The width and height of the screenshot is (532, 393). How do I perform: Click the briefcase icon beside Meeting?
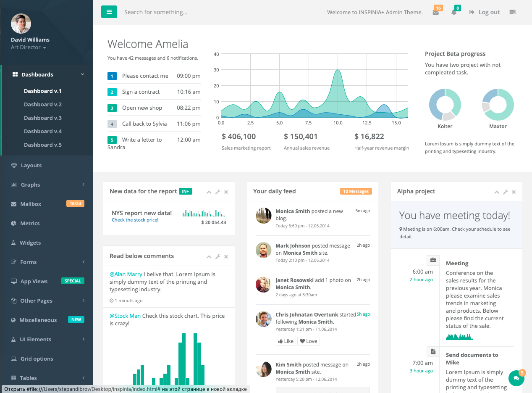point(433,260)
